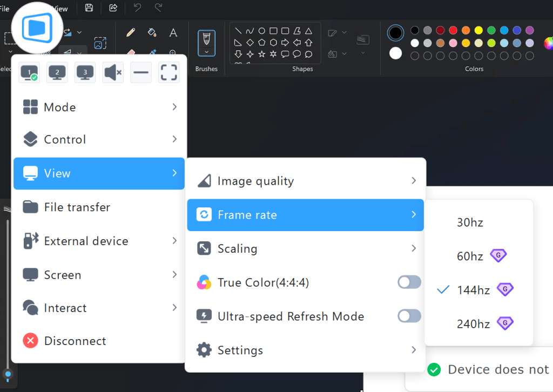
Task: Open the Brushes dropdown
Action: [x=207, y=52]
